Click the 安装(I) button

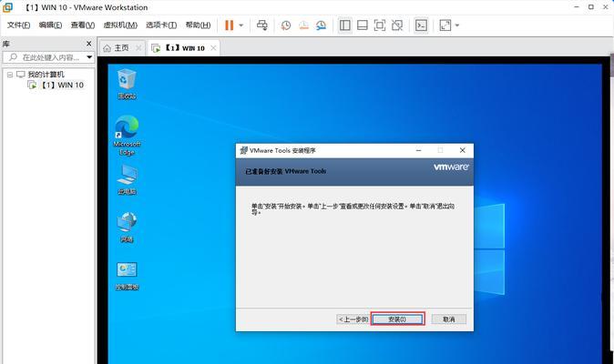tap(397, 319)
